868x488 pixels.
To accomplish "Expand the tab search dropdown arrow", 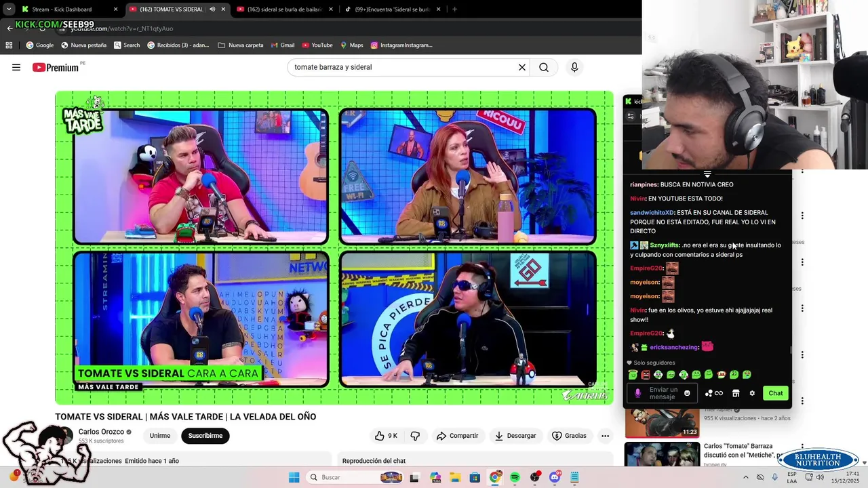I will coord(9,9).
